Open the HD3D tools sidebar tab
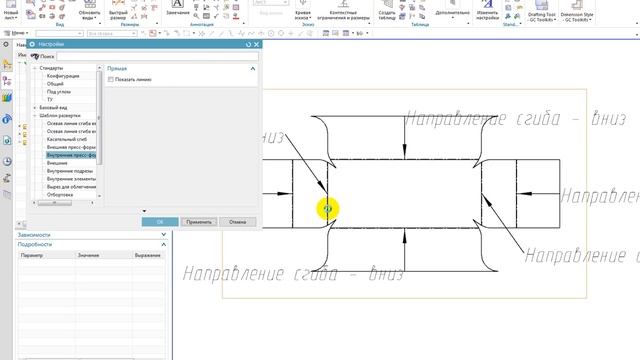This screenshot has width=640, height=360. tap(7, 119)
